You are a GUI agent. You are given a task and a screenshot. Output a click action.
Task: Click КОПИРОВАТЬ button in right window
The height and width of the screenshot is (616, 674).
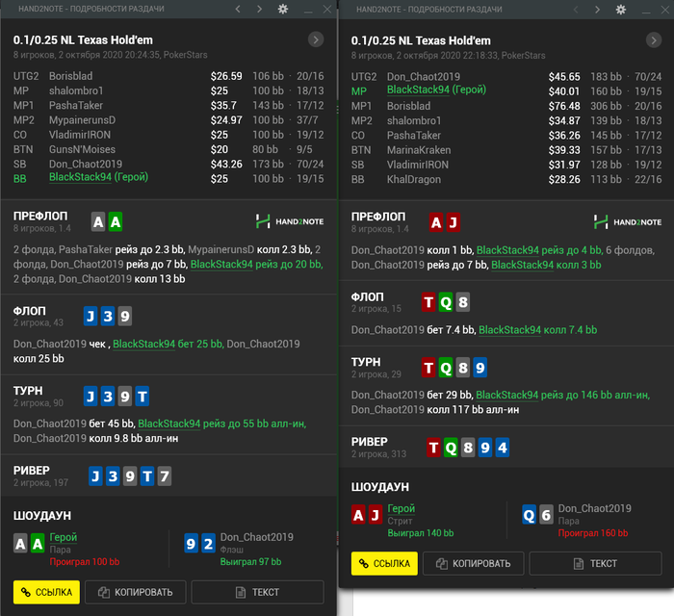coord(474,563)
